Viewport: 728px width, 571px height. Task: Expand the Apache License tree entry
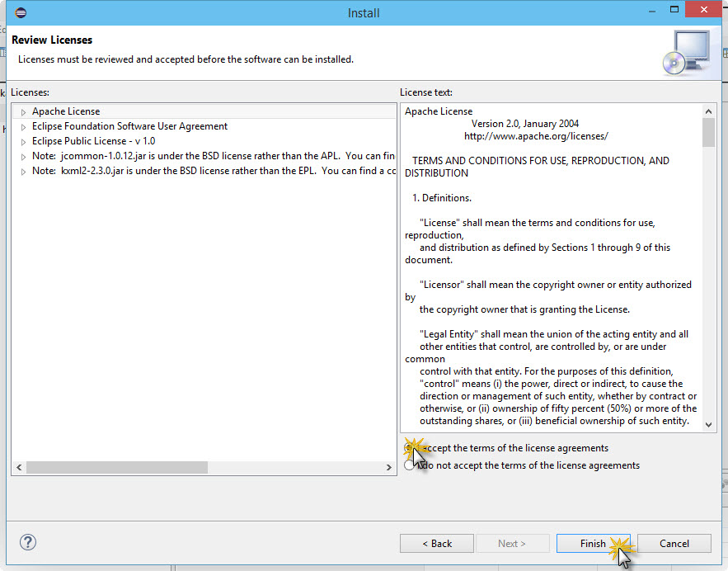tap(23, 112)
